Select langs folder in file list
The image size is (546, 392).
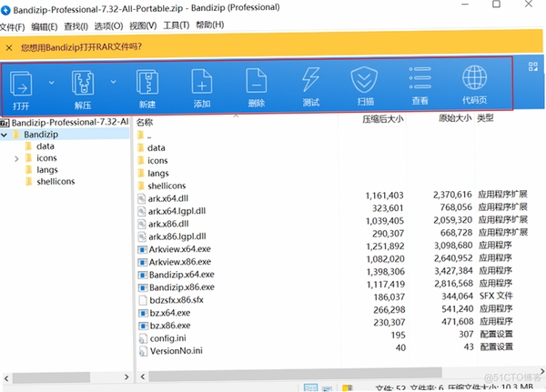[x=158, y=173]
